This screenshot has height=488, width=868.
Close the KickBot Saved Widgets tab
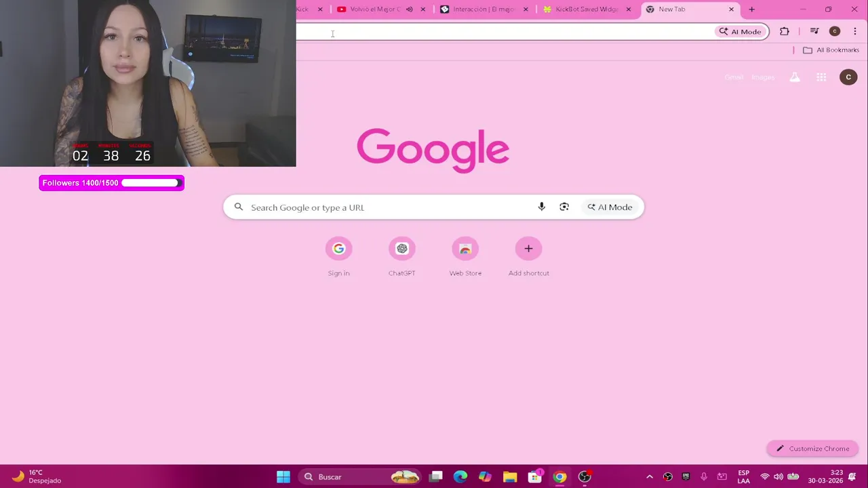point(629,9)
